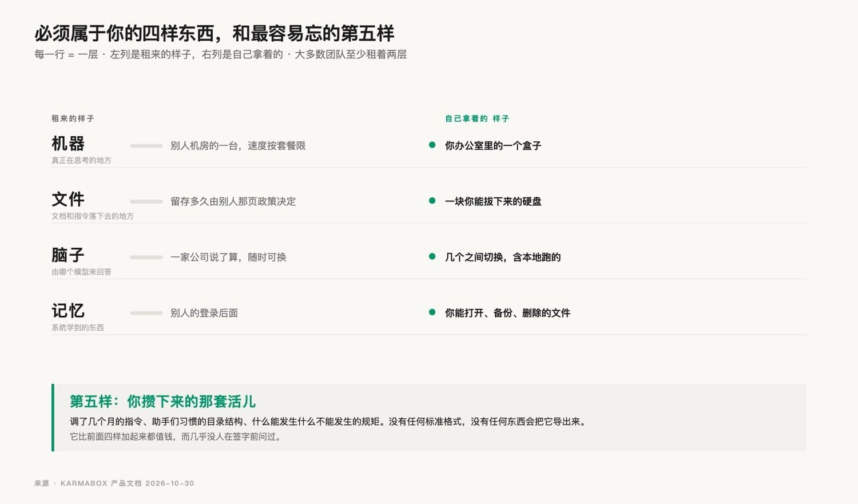This screenshot has height=504, width=858.
Task: Click the callout line starting "它比前面四样加起来都值钱"
Action: (176, 436)
